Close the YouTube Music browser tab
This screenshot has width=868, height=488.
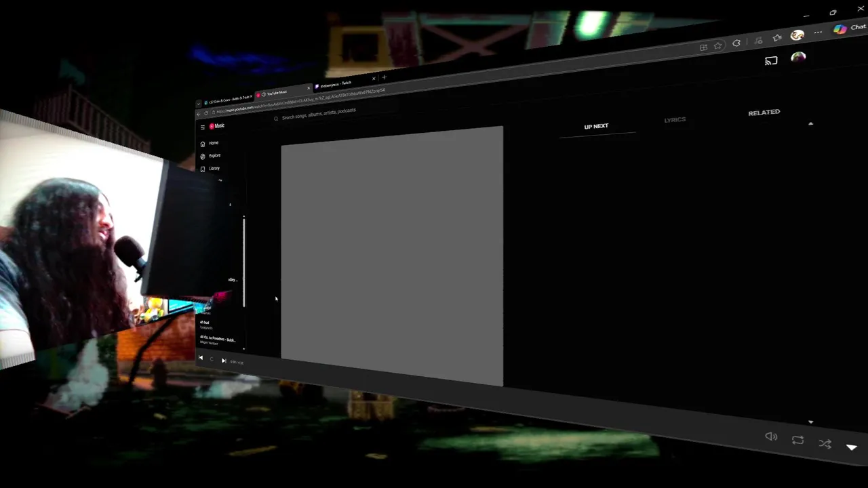309,88
